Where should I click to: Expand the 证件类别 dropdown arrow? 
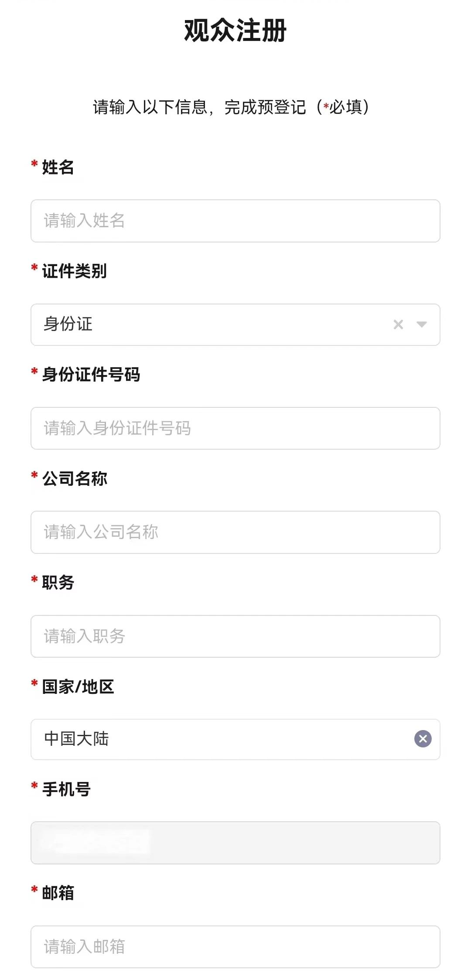tap(421, 324)
